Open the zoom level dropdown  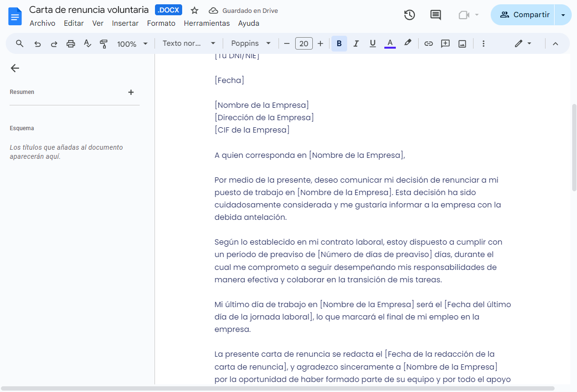tap(133, 43)
